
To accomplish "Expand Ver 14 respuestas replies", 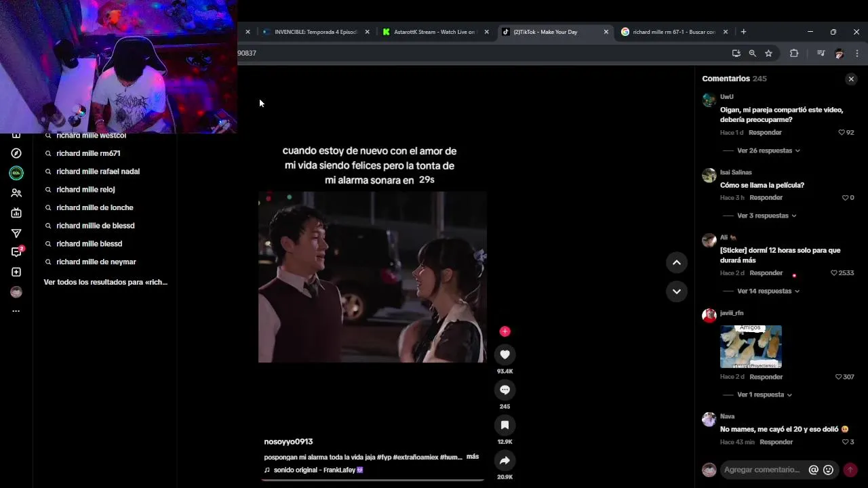I will coord(768,291).
